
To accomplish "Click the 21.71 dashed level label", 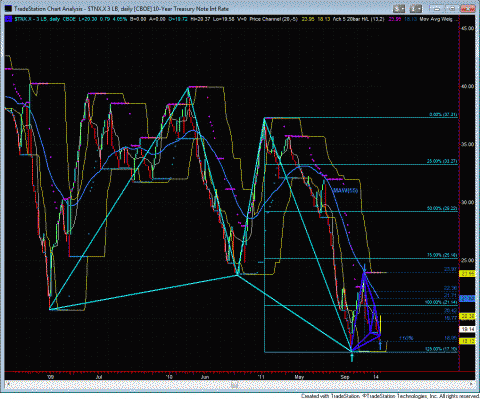I will tap(450, 296).
